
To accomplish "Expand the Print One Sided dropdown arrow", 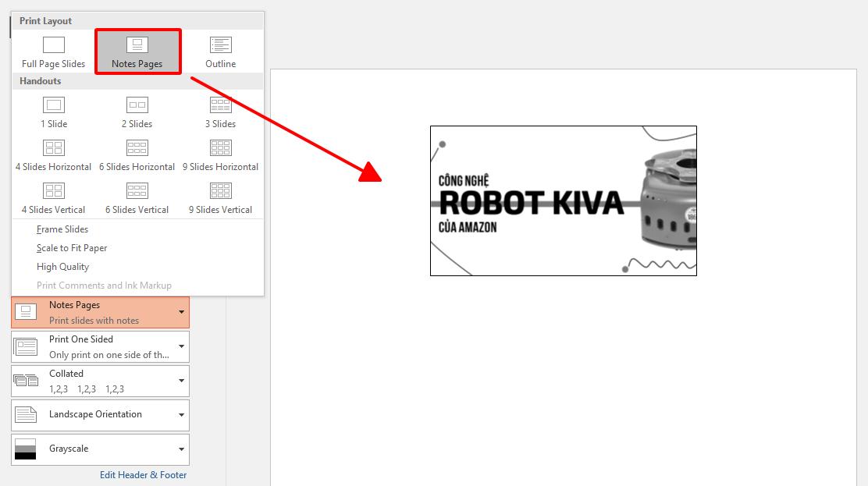I will pos(181,346).
